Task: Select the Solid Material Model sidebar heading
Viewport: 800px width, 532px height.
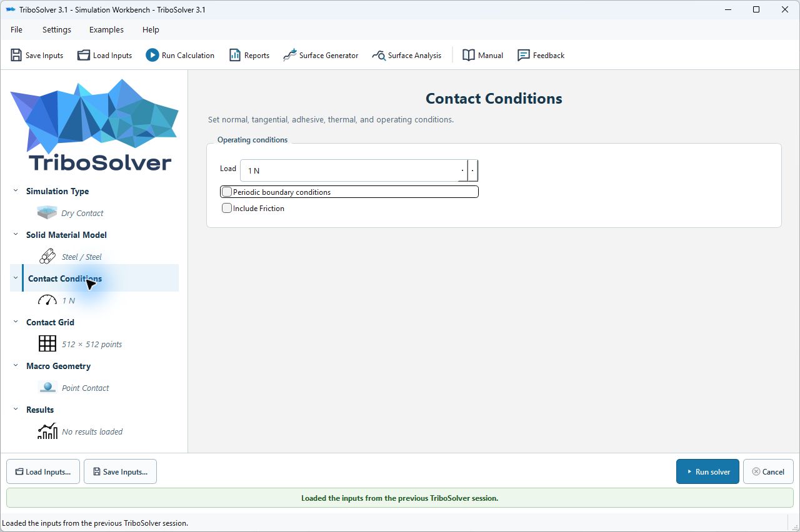Action: (66, 235)
